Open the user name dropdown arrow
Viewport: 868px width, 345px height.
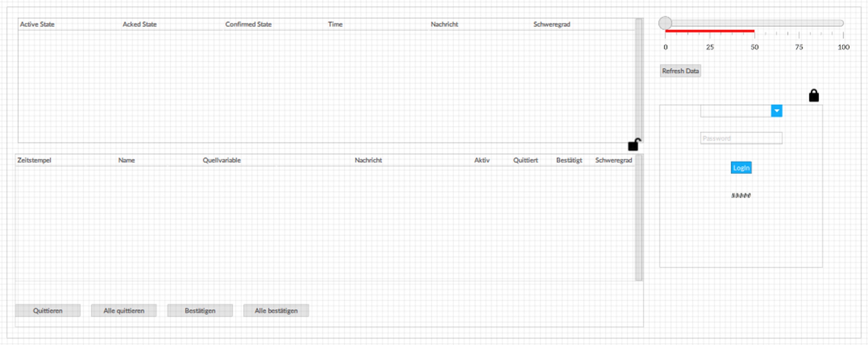pyautogui.click(x=776, y=111)
